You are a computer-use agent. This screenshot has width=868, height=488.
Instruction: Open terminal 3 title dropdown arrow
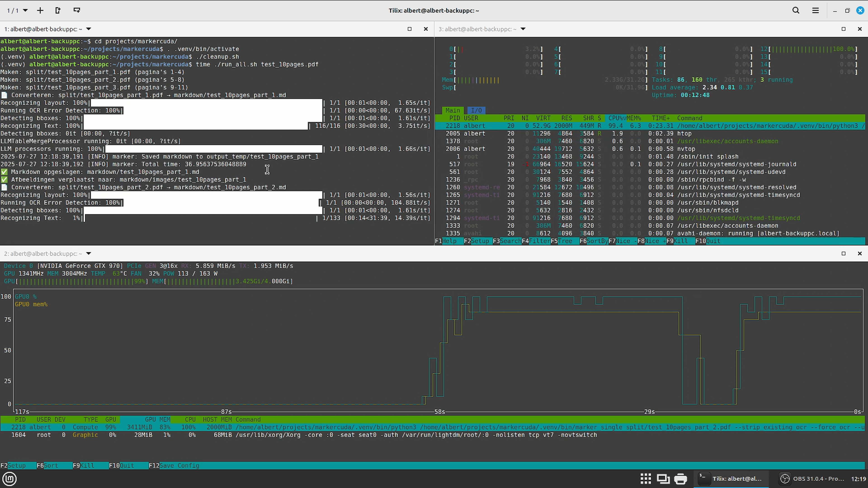point(523,29)
